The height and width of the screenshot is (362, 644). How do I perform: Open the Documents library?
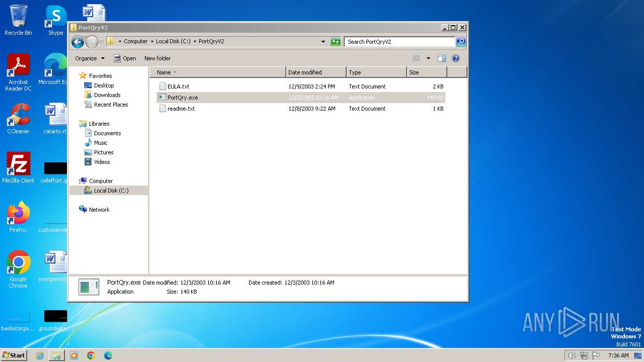(107, 133)
